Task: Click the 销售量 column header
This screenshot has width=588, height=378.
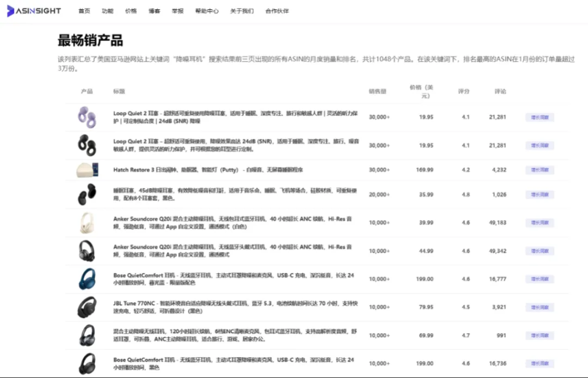Action: (377, 91)
